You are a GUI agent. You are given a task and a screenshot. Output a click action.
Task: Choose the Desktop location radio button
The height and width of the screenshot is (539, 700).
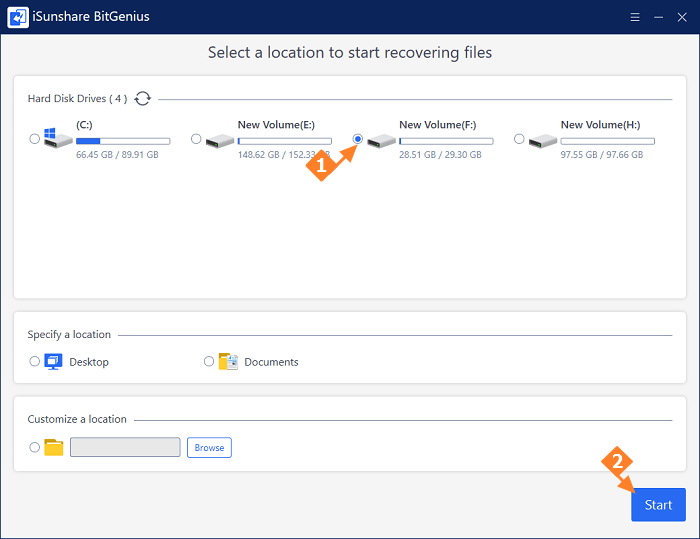point(34,361)
